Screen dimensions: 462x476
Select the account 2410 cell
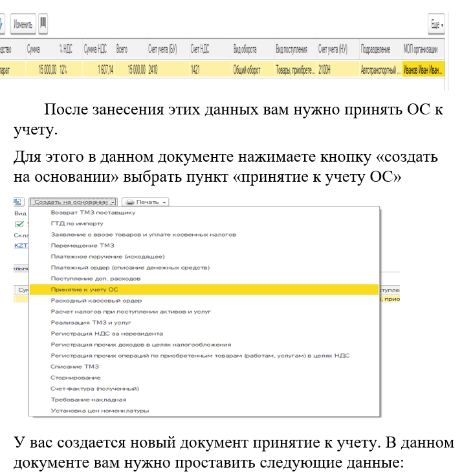point(168,69)
